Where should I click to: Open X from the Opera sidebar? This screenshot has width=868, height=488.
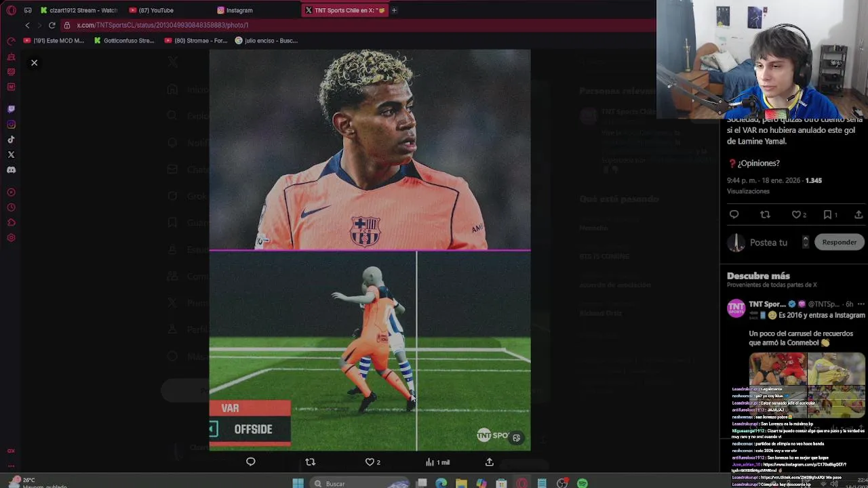11,155
